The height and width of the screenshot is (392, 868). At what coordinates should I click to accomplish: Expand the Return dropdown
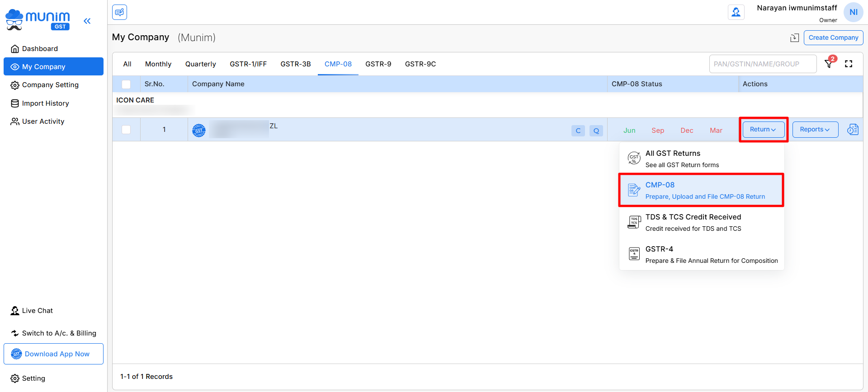point(764,130)
